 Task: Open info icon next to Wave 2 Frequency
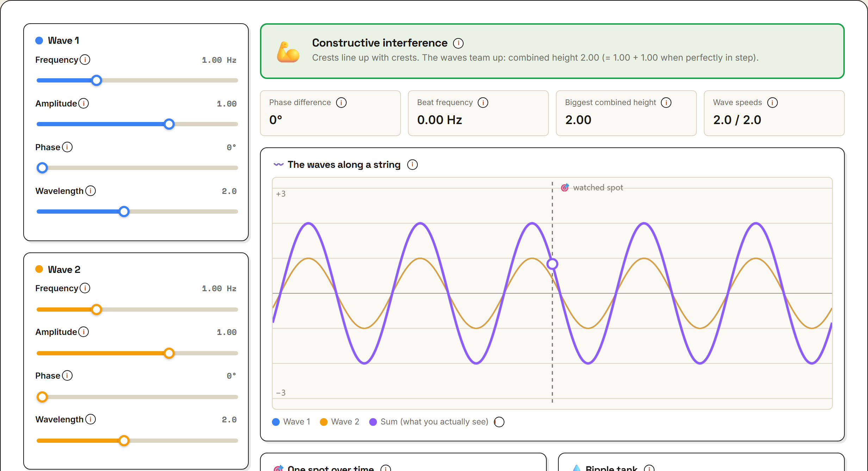[x=85, y=288]
